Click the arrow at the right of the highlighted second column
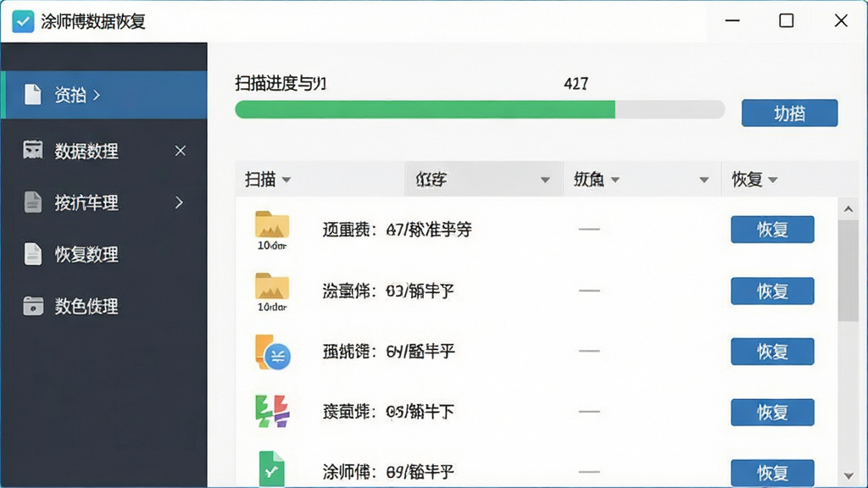868x488 pixels. point(545,180)
